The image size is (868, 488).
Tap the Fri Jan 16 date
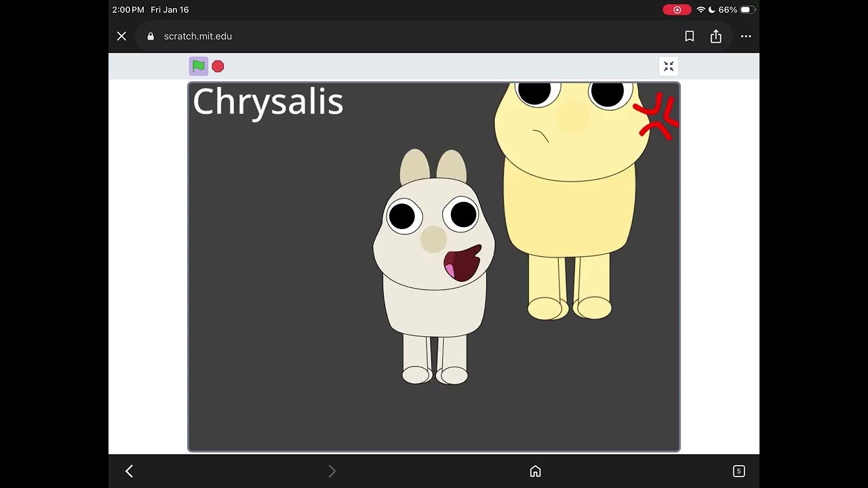pos(170,9)
